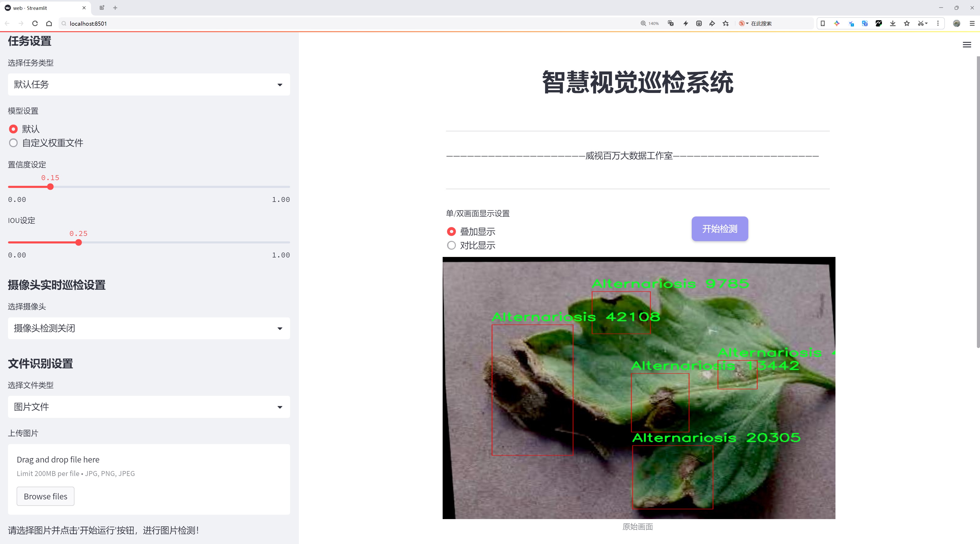Reload the current page
This screenshot has width=980, height=544.
click(35, 24)
